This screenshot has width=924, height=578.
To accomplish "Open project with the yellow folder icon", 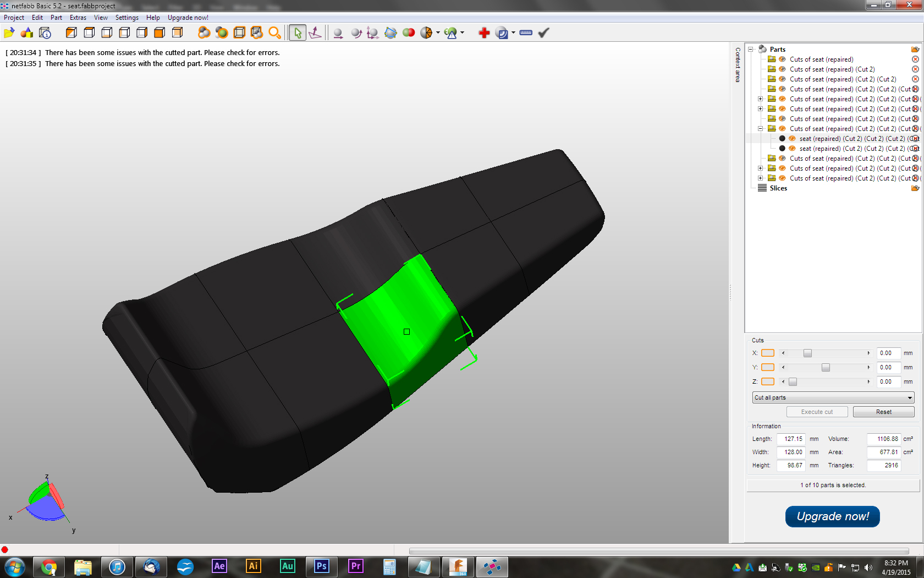I will [x=9, y=33].
